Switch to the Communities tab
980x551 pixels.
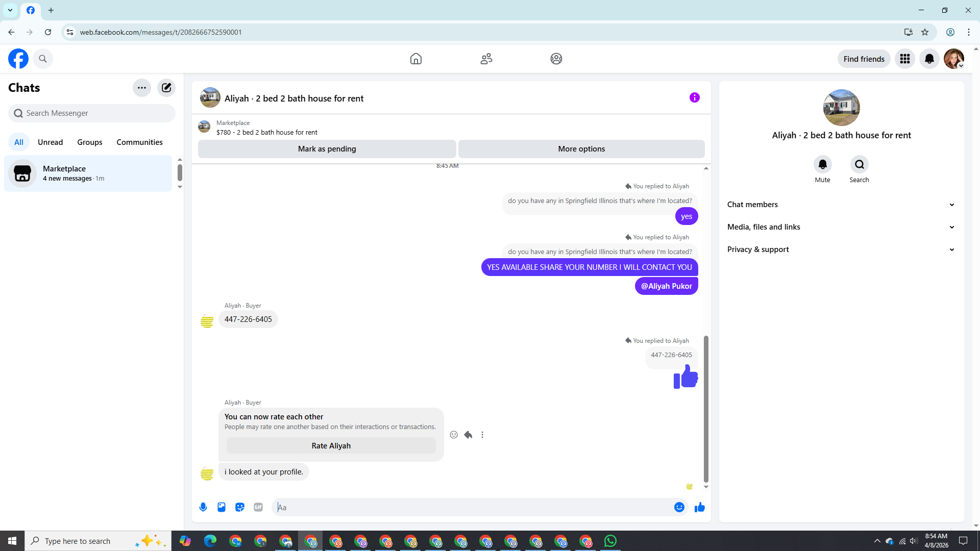tap(139, 142)
